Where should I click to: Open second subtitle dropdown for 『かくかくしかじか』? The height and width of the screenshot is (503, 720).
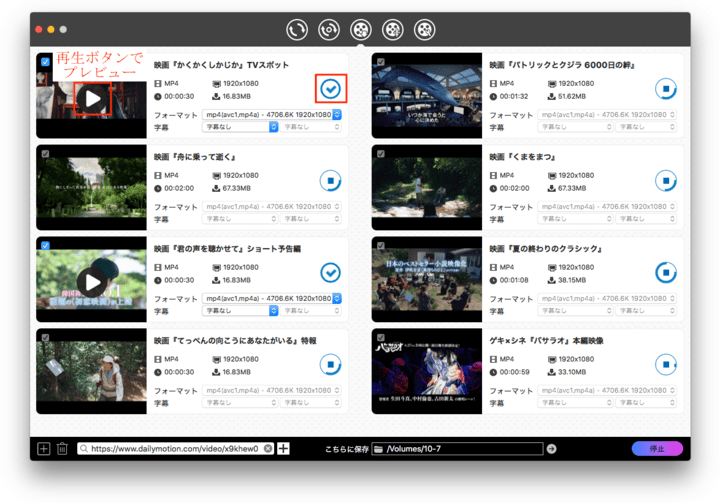click(x=311, y=127)
